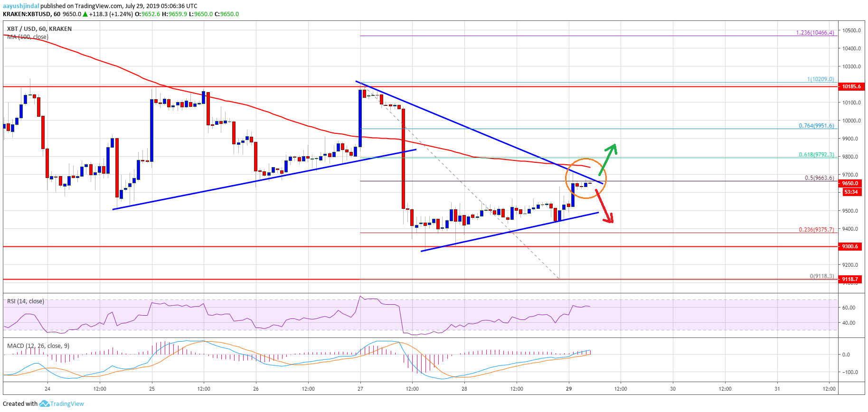
Task: Click the 53:34 countdown timer label
Action: (851, 192)
